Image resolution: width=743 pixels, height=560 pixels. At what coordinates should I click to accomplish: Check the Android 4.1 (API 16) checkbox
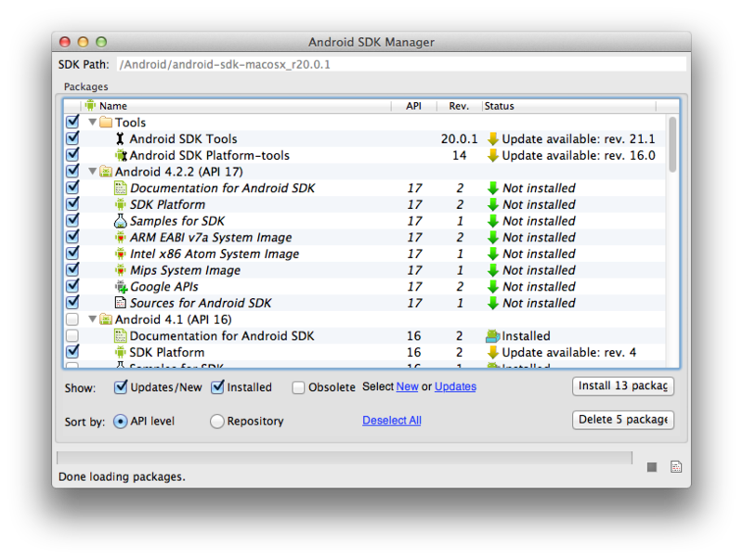tap(72, 319)
